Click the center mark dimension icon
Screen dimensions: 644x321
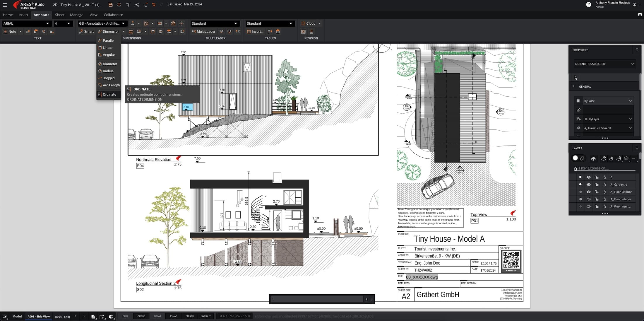tap(181, 23)
